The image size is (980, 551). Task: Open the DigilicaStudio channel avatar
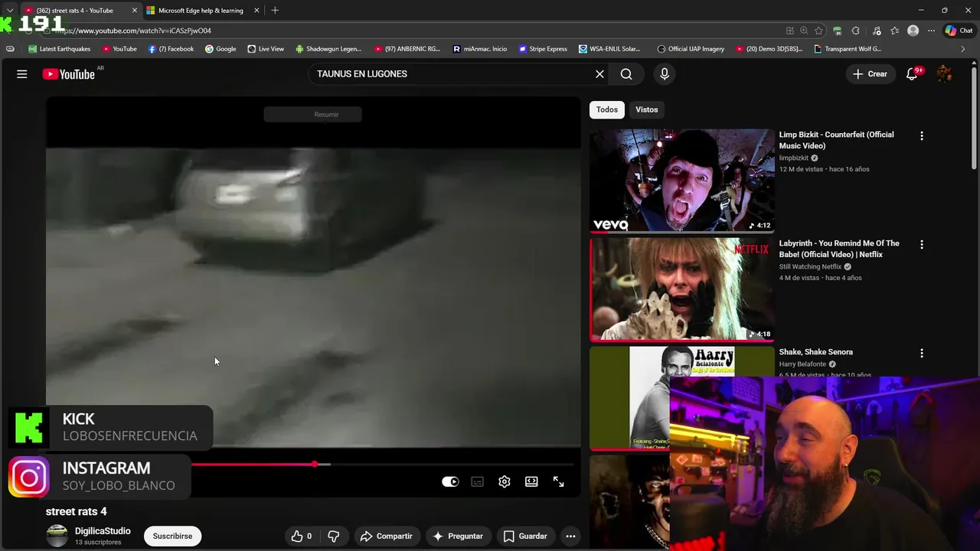(57, 536)
